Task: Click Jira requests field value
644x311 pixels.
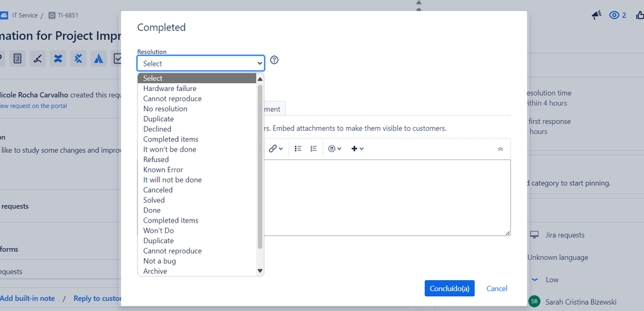Action: [565, 235]
